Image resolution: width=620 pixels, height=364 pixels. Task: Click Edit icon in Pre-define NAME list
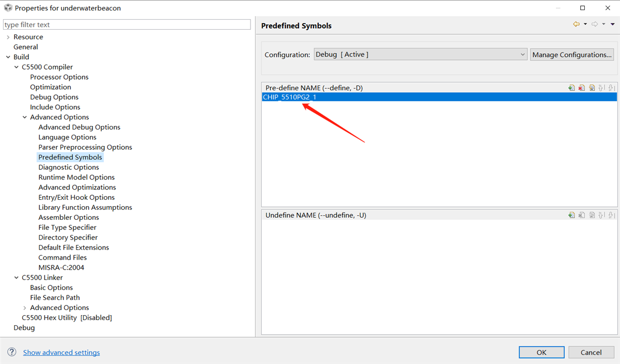coord(592,88)
